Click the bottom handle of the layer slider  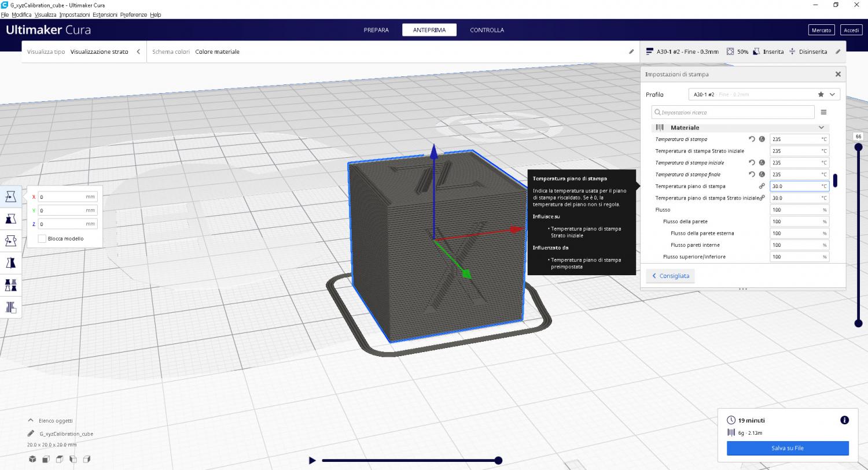coord(858,323)
